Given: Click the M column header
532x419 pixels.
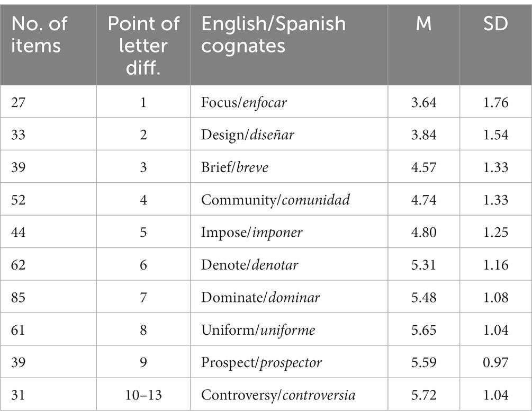Looking at the screenshot, I should (x=424, y=24).
